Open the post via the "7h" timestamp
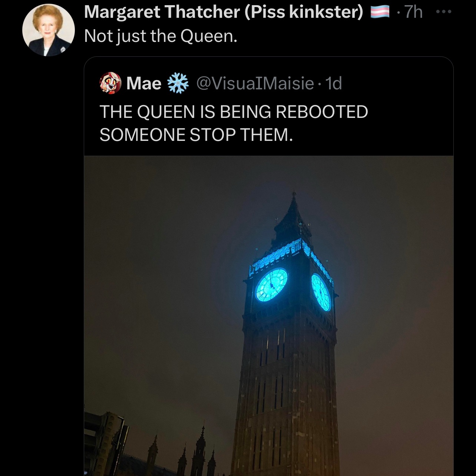The height and width of the screenshot is (476, 476). point(413,12)
